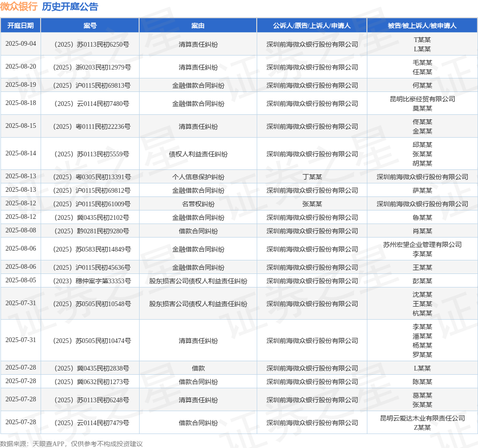Click case number 沪0115民初61009号
This screenshot has height=448, width=478.
tap(91, 204)
